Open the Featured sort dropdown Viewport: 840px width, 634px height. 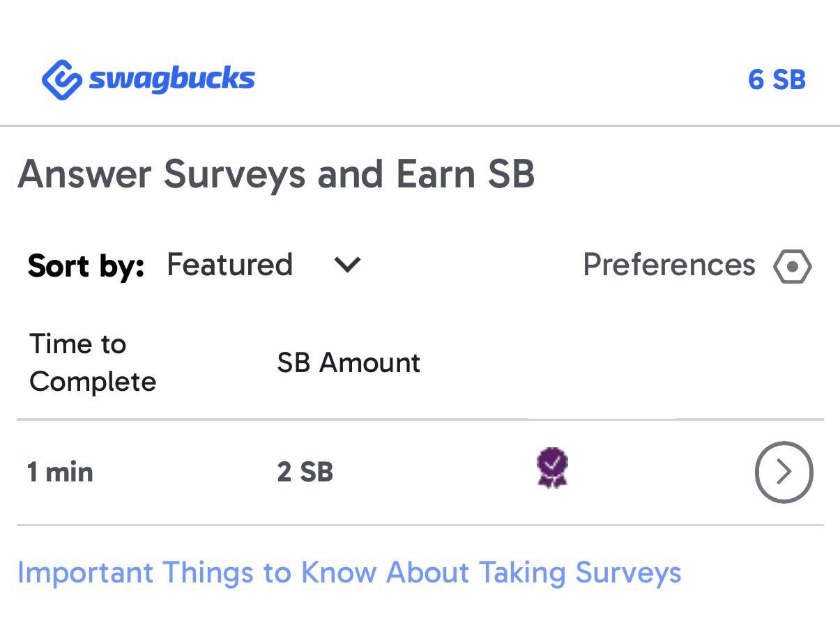point(230,265)
